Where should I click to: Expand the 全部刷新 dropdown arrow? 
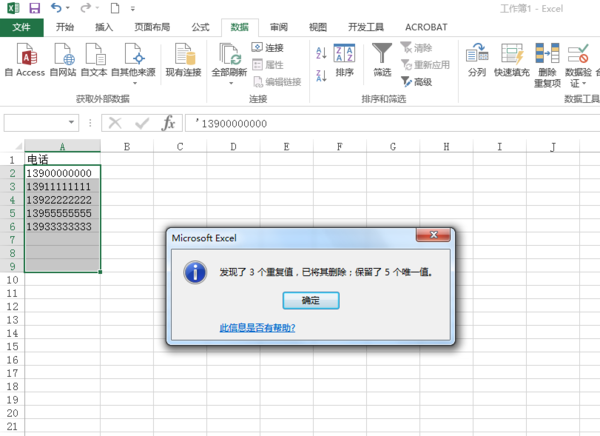[x=231, y=83]
